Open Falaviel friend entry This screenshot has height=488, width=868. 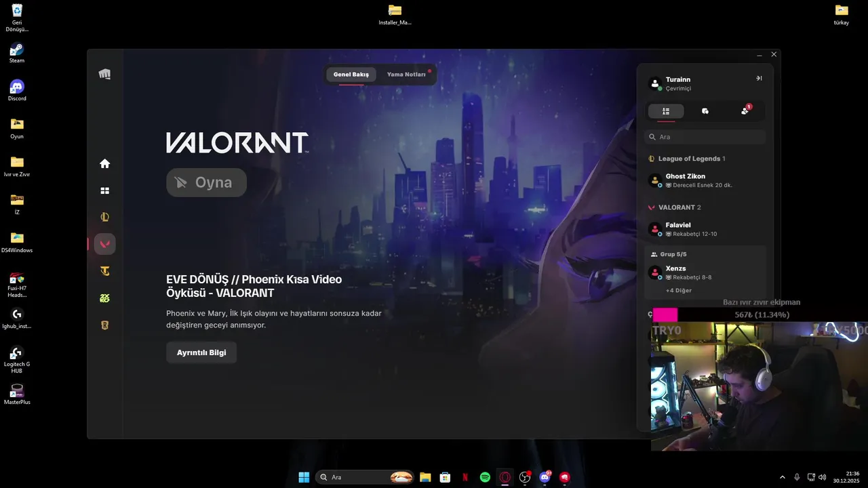pyautogui.click(x=705, y=229)
